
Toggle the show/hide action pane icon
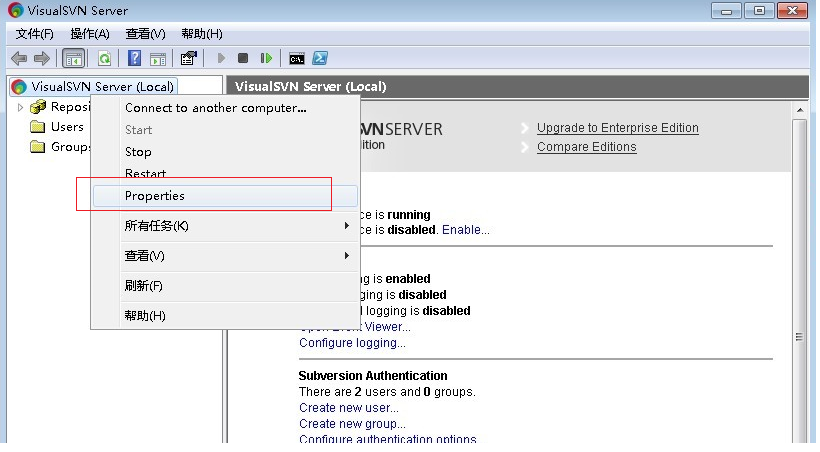[158, 59]
